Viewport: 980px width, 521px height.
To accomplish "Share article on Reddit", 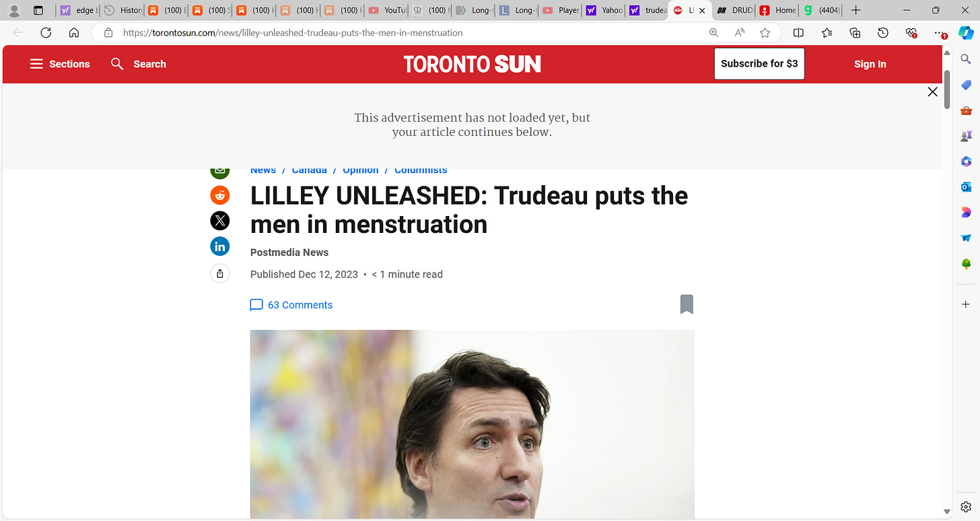I will [220, 195].
